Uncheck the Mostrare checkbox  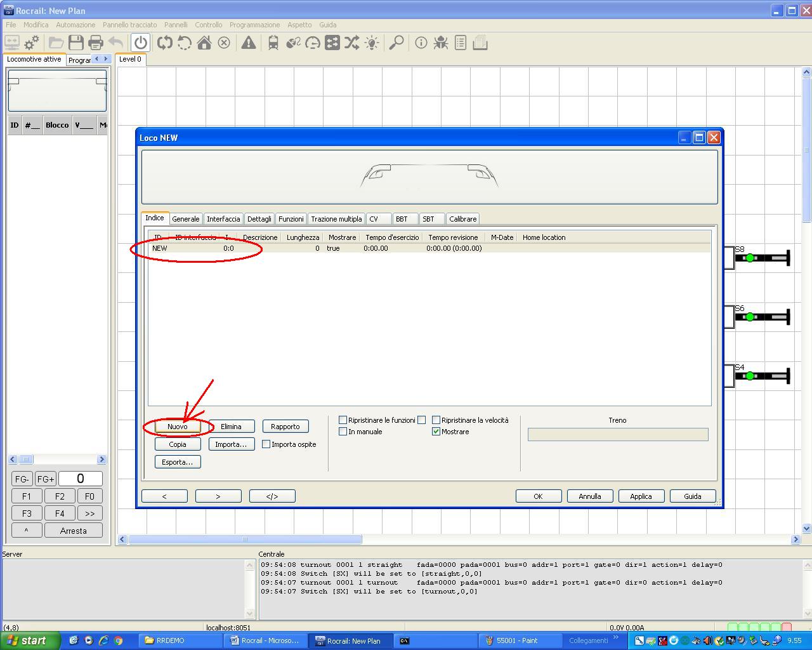pyautogui.click(x=436, y=432)
